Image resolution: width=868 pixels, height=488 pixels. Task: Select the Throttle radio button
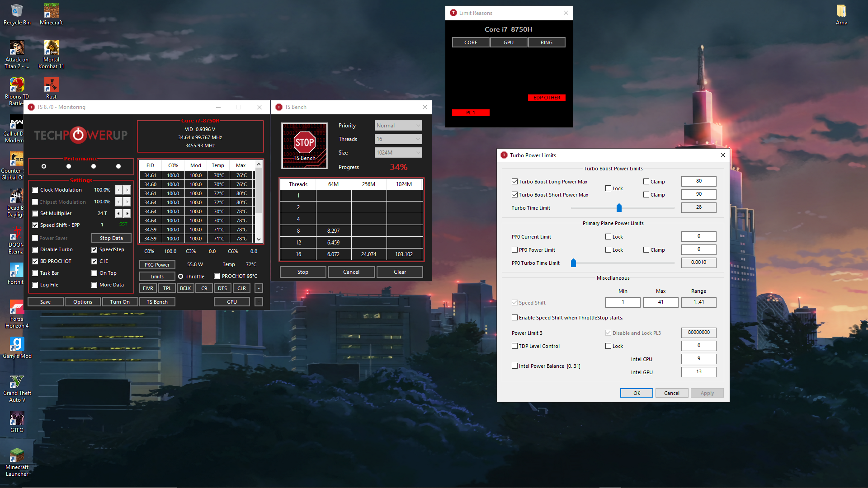(180, 277)
